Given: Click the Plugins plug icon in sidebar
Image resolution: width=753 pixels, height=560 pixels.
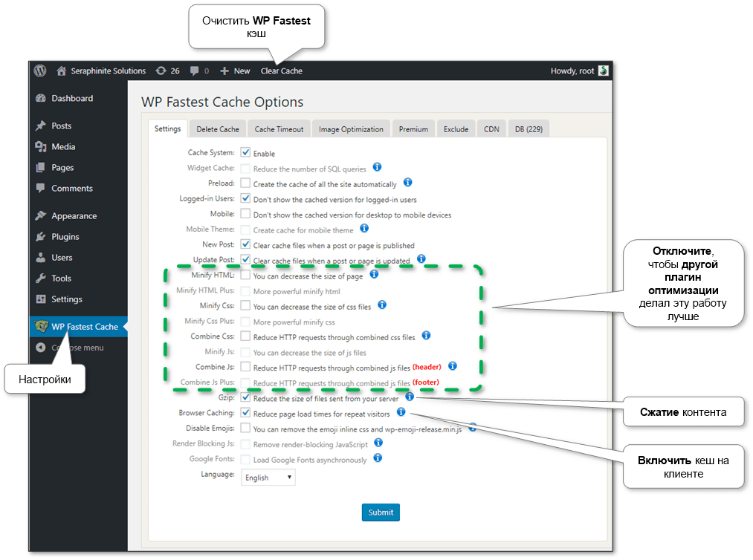Looking at the screenshot, I should tap(41, 237).
